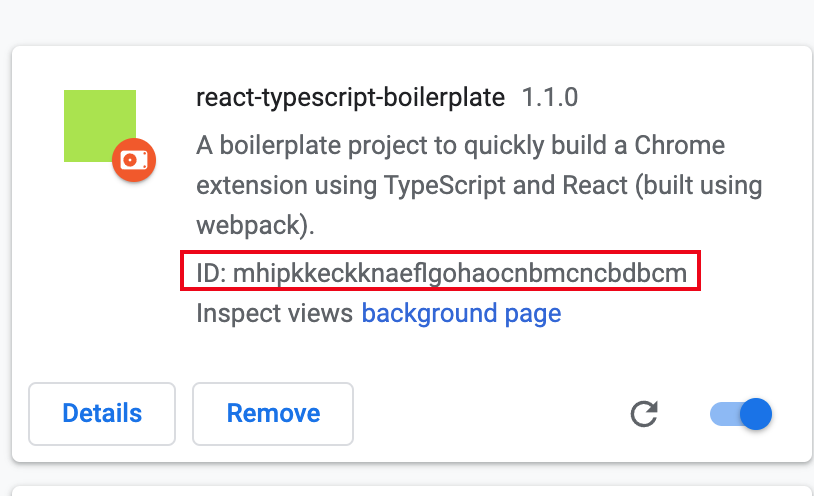
Task: Click the next extension card below
Action: (x=412, y=491)
